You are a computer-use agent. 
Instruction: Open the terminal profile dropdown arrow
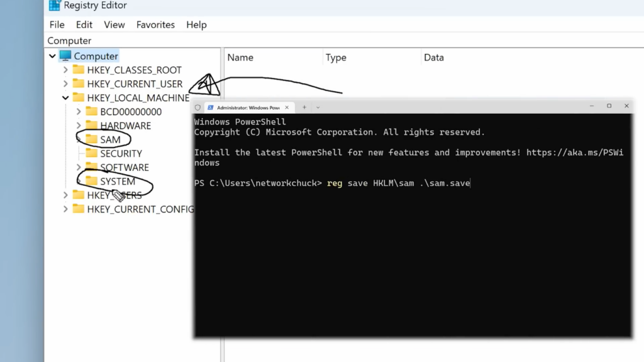point(318,107)
